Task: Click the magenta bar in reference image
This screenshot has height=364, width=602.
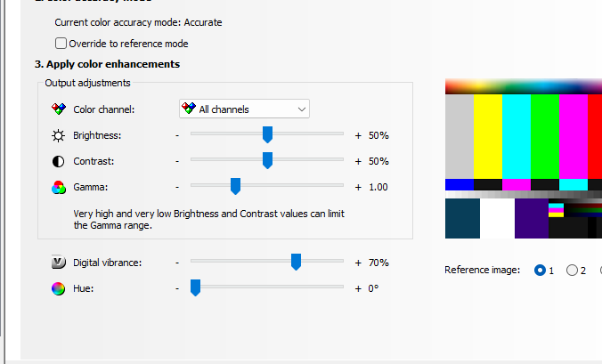Action: pos(573,135)
